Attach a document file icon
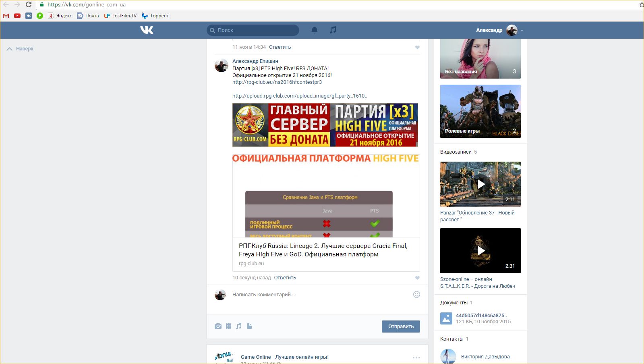Image resolution: width=644 pixels, height=364 pixels. (x=249, y=326)
